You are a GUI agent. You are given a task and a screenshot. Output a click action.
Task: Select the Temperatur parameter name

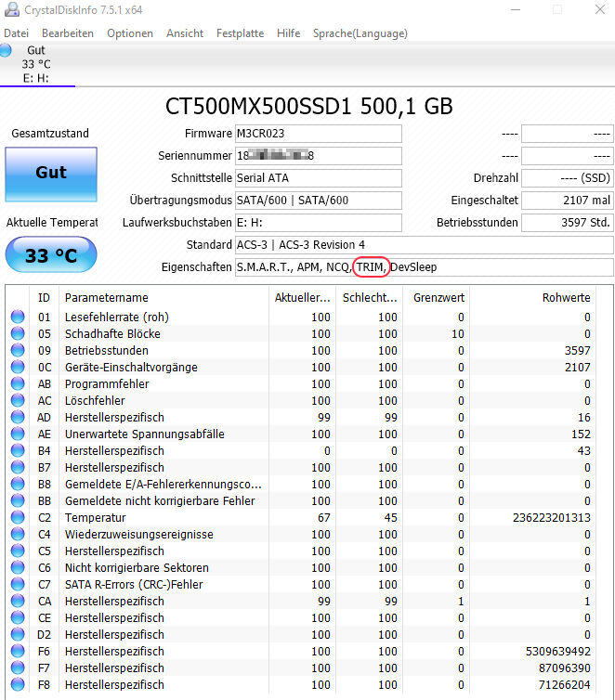[x=95, y=518]
